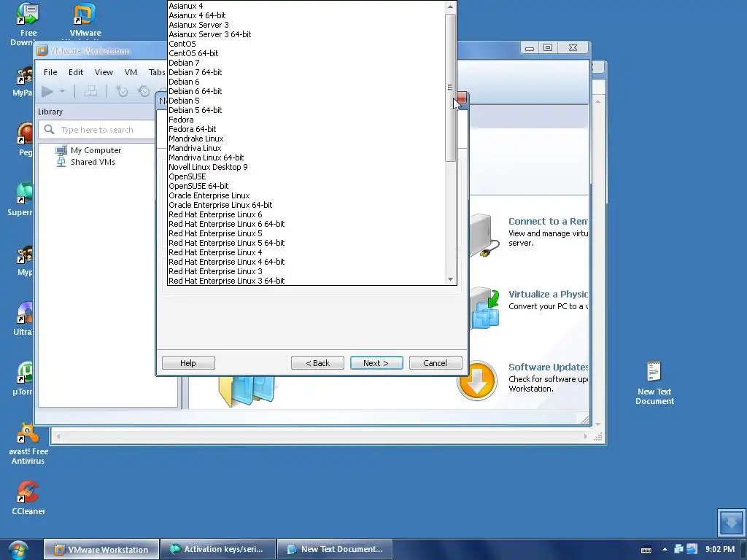Select Mandrake Linux entry
Screen dimensions: 747x560
click(x=306, y=139)
